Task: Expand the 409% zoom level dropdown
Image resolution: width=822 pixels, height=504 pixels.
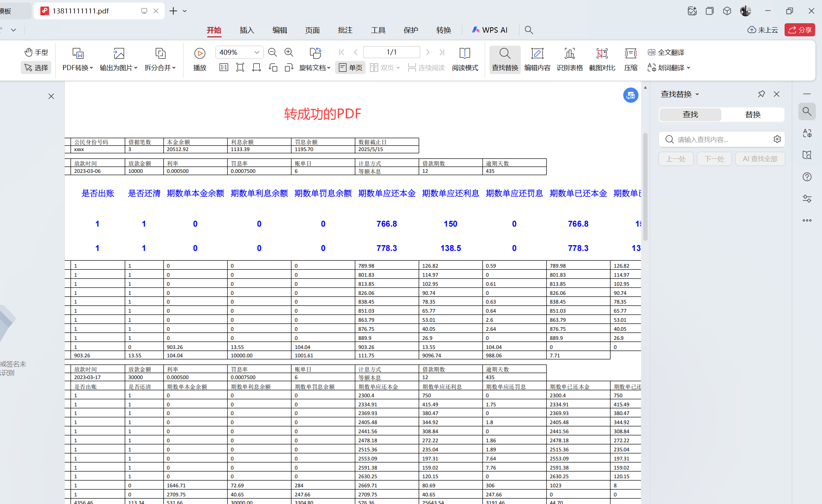Action: [257, 52]
